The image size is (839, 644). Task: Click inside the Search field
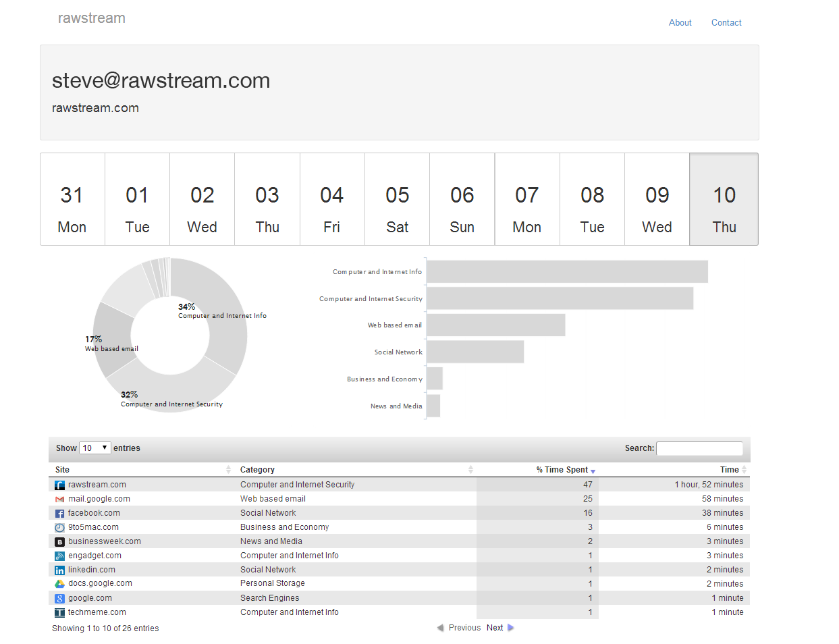pyautogui.click(x=699, y=448)
